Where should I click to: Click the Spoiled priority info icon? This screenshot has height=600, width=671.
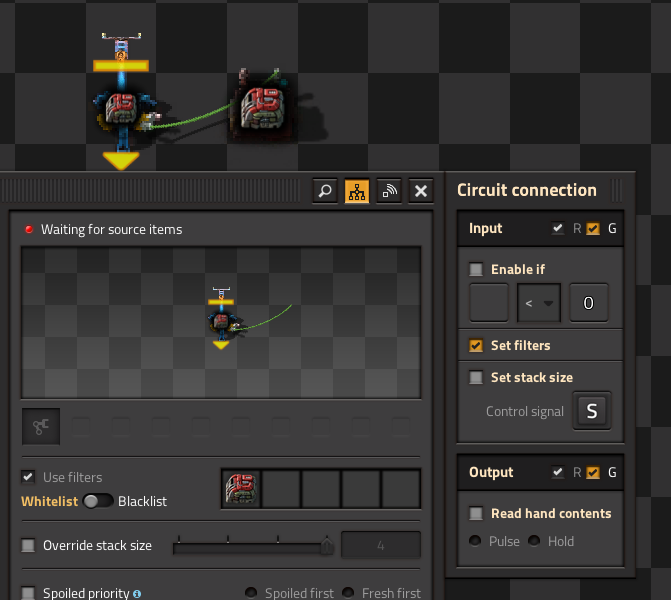click(137, 594)
